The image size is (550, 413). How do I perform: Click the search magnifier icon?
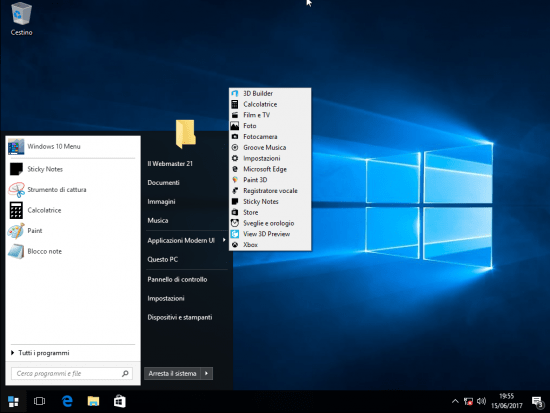(x=125, y=374)
